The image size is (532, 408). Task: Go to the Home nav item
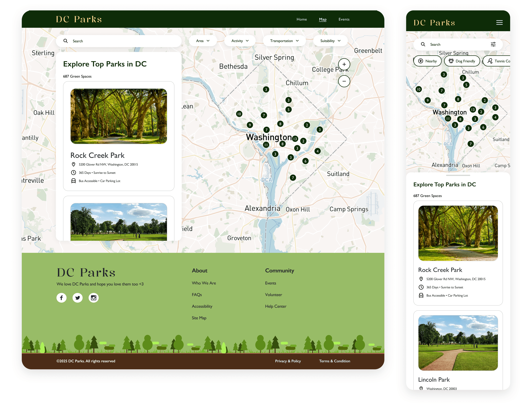pos(301,19)
